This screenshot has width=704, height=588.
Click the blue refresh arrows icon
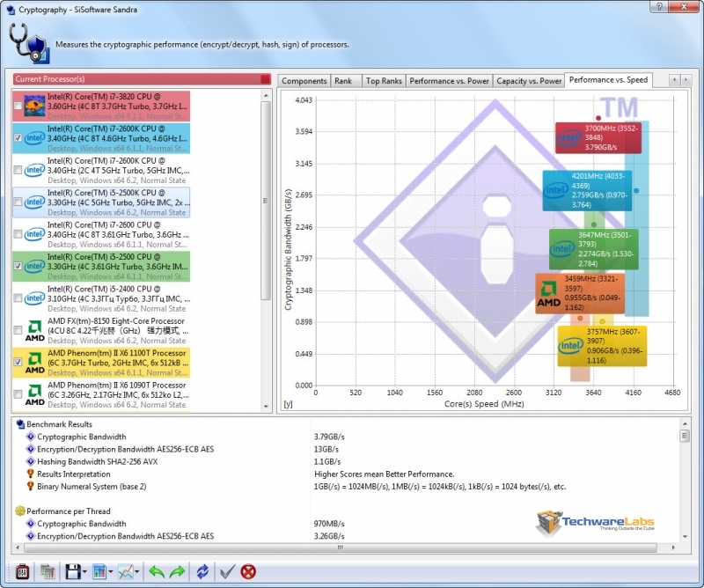pyautogui.click(x=202, y=571)
